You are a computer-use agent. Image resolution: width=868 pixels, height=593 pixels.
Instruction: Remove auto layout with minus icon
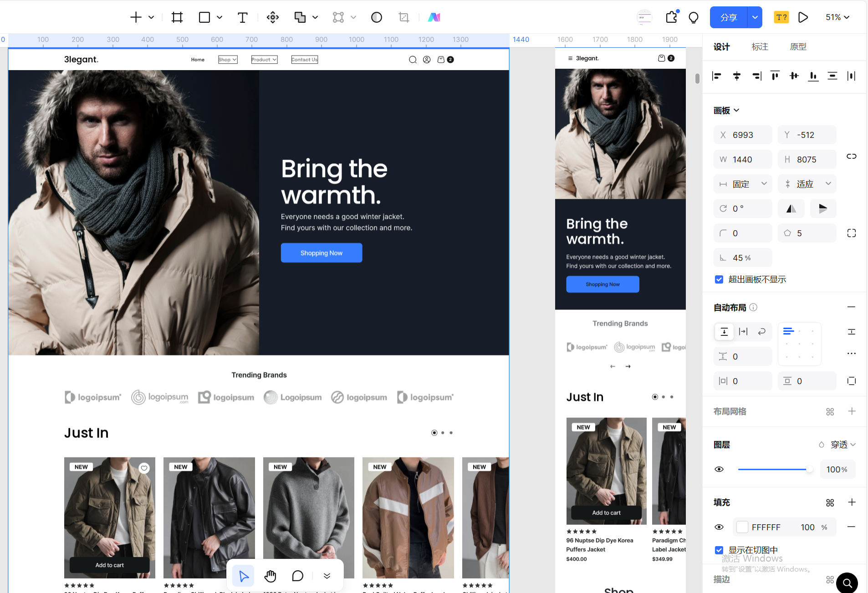point(851,307)
